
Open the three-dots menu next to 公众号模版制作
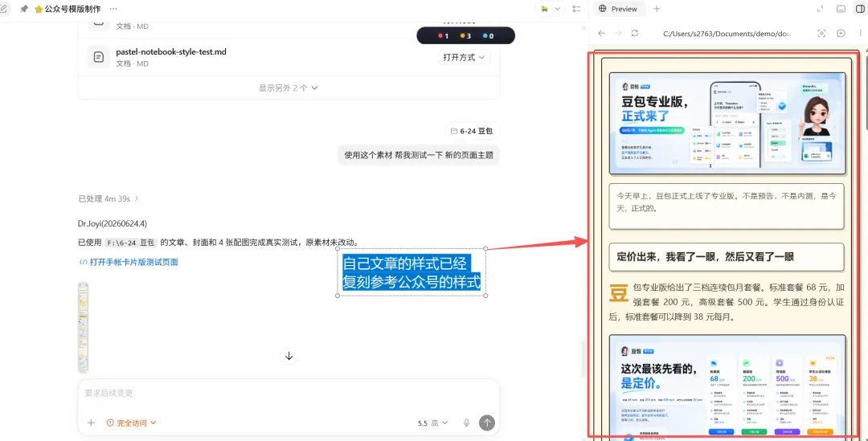pos(113,9)
